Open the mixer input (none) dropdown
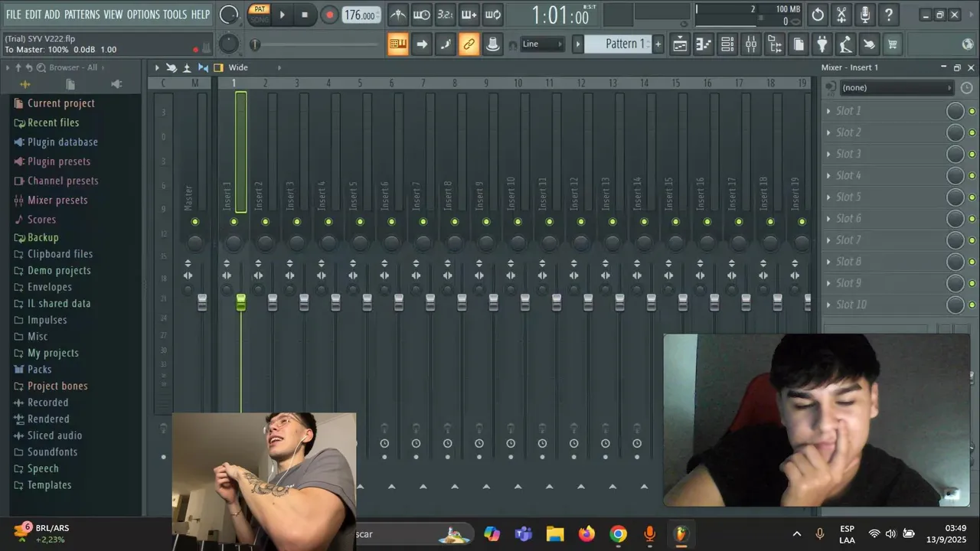 coord(896,88)
